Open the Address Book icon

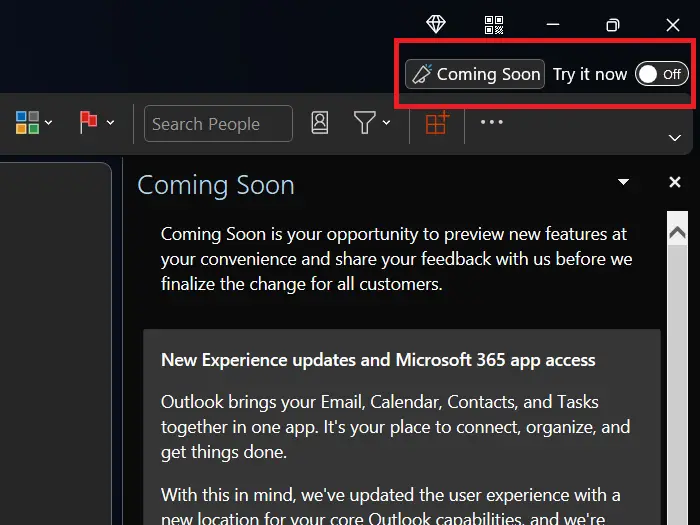320,123
